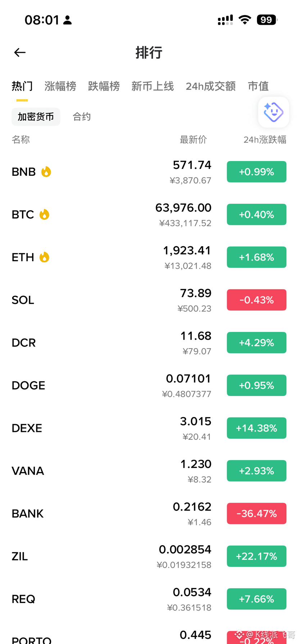
Task: Tap the battery indicator showing 99
Action: [267, 20]
